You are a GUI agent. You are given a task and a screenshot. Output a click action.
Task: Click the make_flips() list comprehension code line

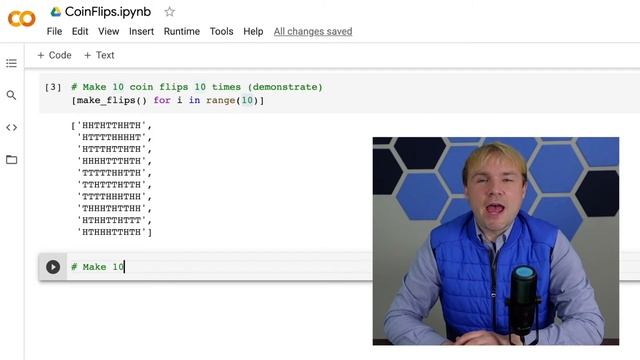(168, 100)
